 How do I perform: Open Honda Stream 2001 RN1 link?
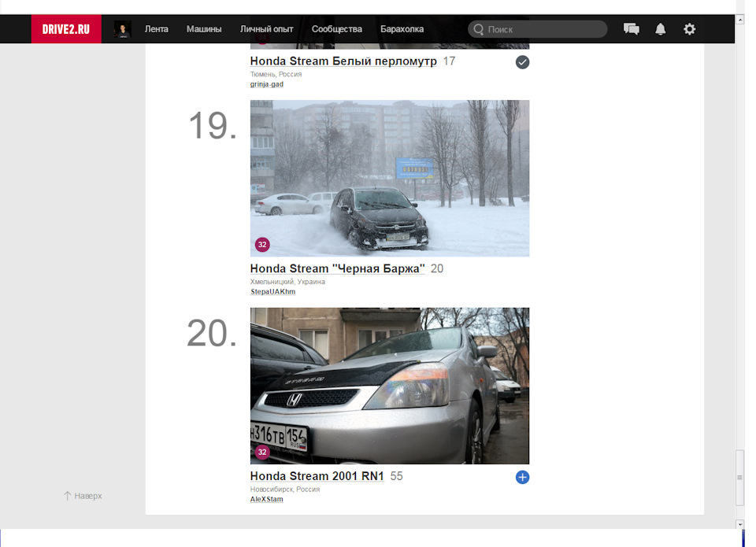click(317, 476)
